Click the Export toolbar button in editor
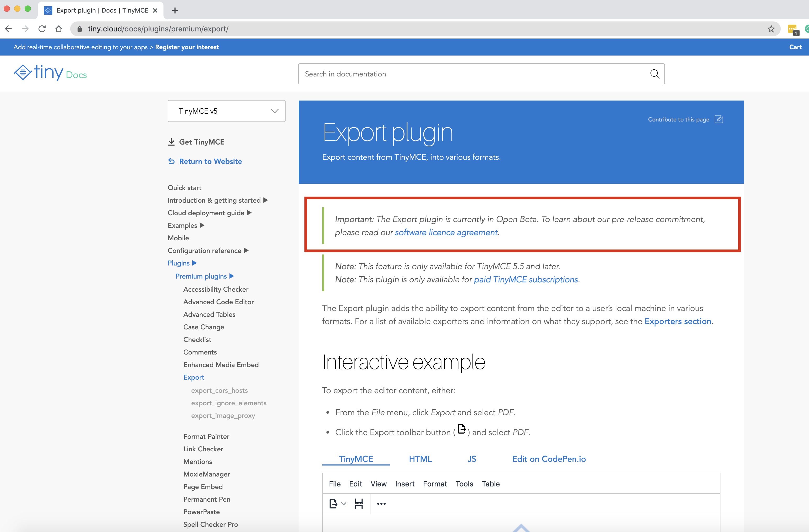 click(x=333, y=503)
